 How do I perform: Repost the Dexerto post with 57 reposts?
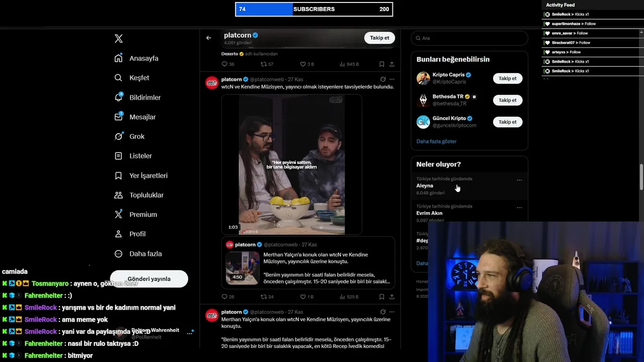tap(267, 64)
